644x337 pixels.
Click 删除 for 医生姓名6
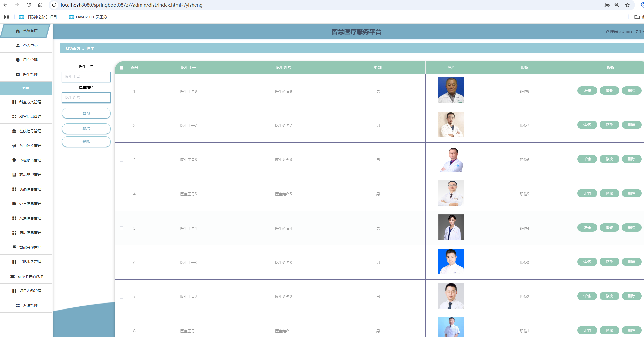(632, 159)
